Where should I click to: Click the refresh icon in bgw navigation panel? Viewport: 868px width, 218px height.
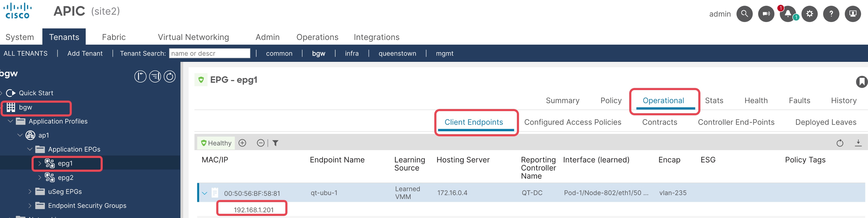[x=169, y=77]
